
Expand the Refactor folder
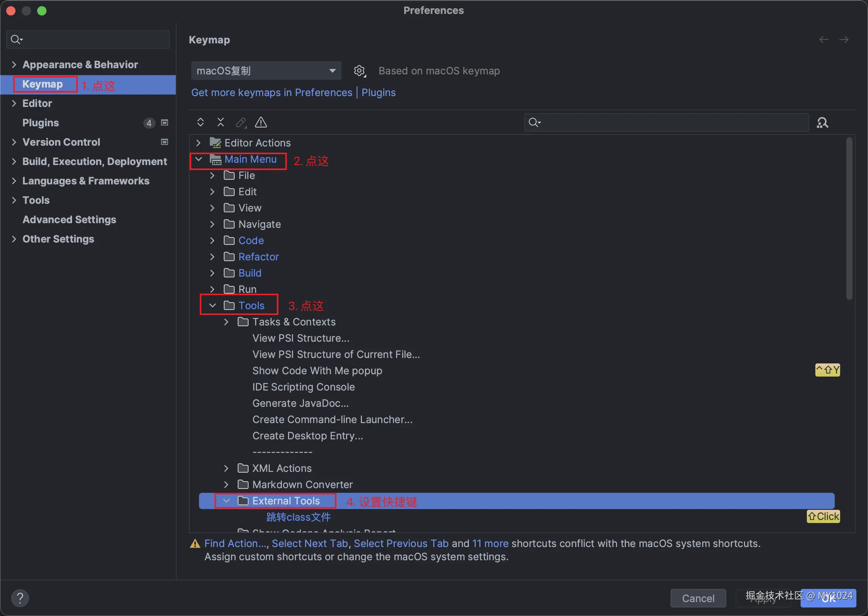(212, 257)
